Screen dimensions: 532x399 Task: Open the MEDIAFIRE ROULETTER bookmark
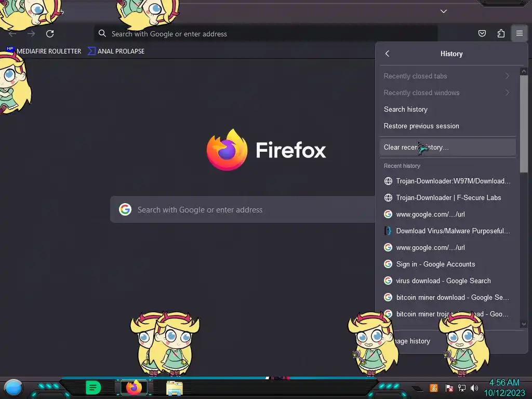pos(44,51)
